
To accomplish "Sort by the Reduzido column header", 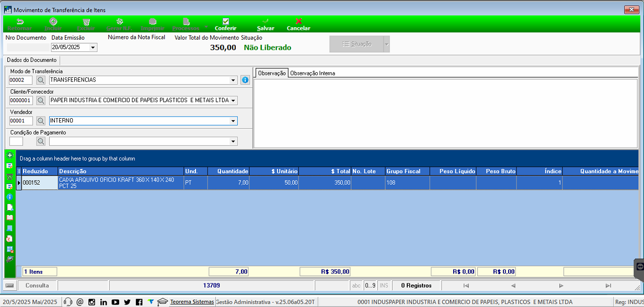I will click(x=40, y=171).
